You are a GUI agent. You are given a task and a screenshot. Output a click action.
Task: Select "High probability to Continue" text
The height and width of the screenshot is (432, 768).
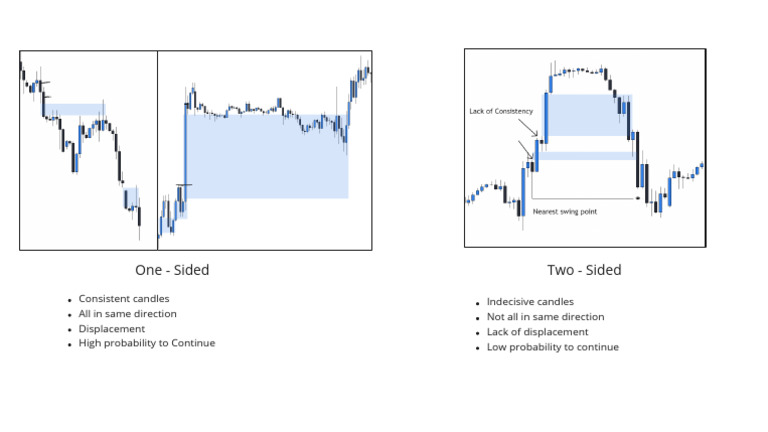pyautogui.click(x=147, y=343)
